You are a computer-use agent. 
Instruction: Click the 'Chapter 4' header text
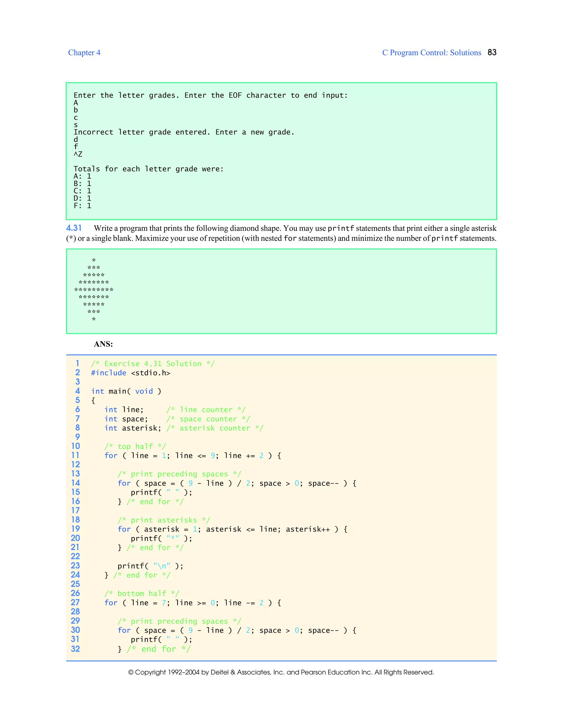tap(84, 53)
